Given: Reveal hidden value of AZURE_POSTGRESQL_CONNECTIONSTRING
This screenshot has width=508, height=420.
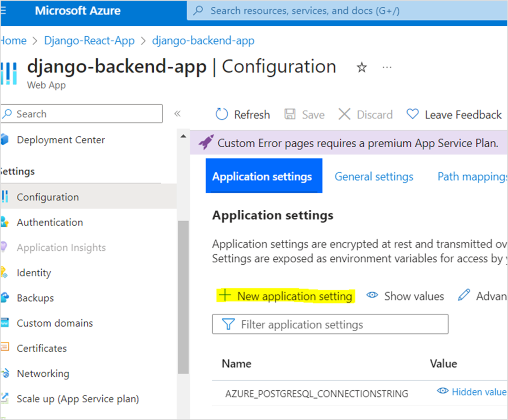Looking at the screenshot, I should click(443, 391).
